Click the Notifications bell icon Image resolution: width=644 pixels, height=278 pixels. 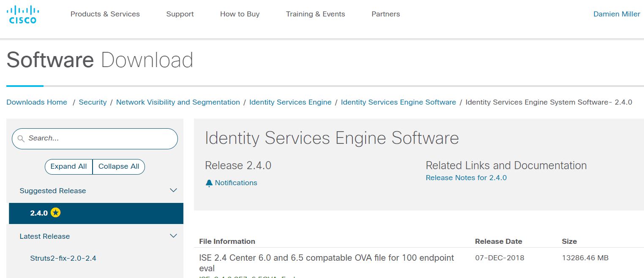(209, 183)
